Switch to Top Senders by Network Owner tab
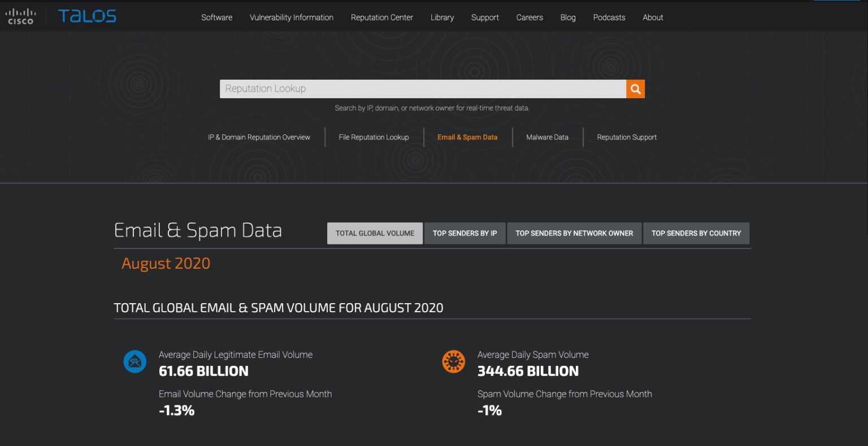The height and width of the screenshot is (446, 868). 574,233
